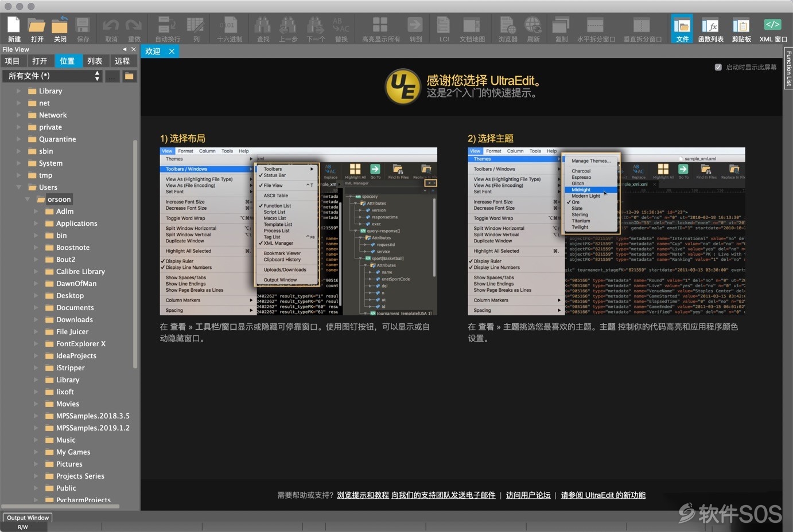Select the 位置 tab in File View
Viewport: 793px width, 532px height.
tap(67, 61)
